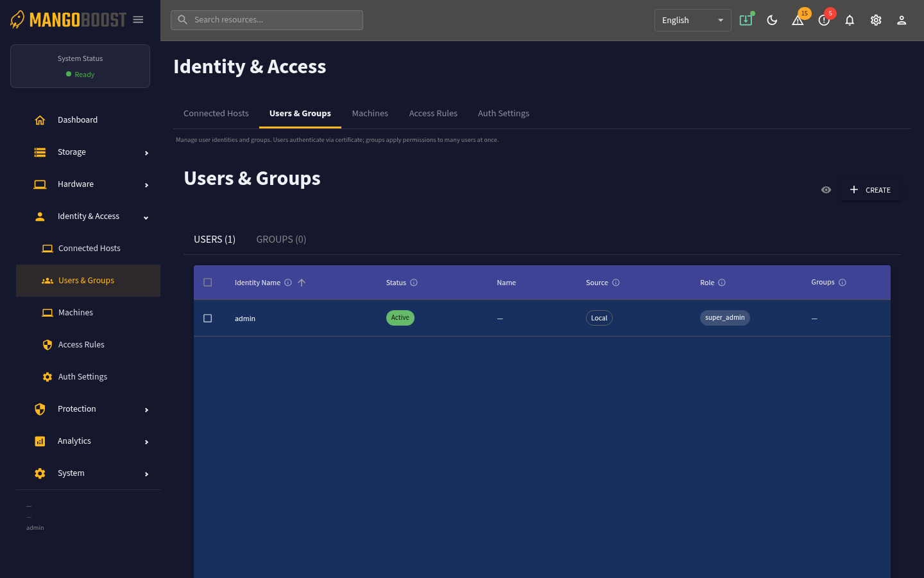Click the Hardware laptop icon
924x578 pixels.
(x=40, y=184)
